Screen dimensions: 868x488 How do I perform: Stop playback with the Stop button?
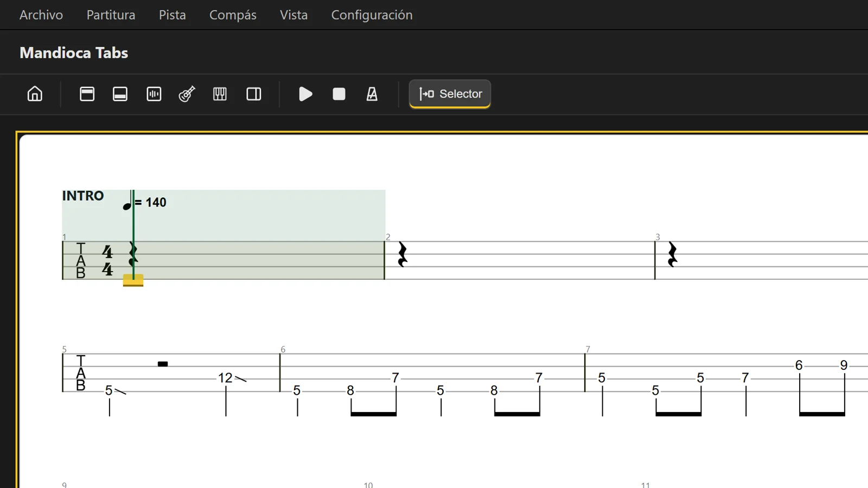point(339,94)
